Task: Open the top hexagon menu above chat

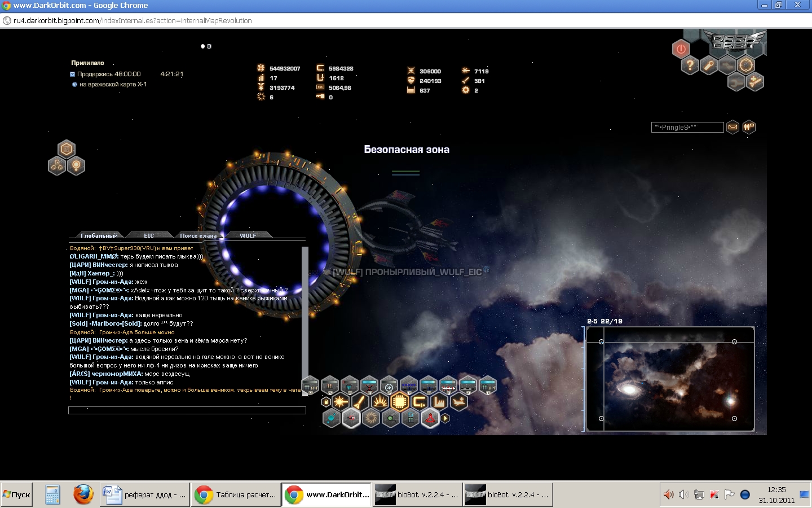Action: (67, 149)
